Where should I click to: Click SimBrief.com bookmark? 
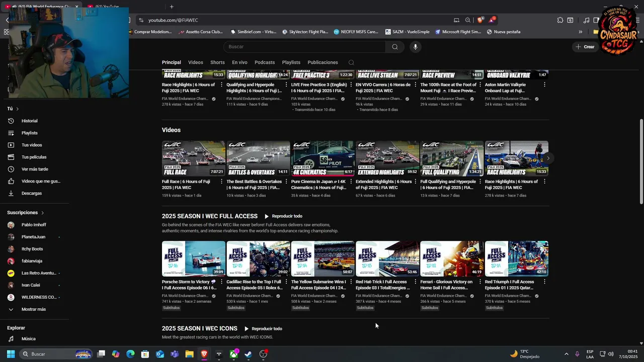[x=253, y=32]
